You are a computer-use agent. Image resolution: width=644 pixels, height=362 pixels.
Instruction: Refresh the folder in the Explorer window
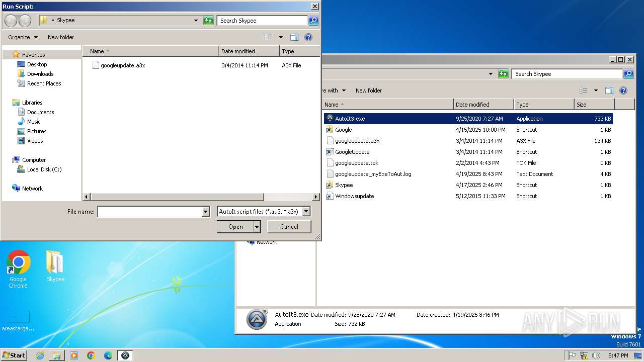coord(503,74)
